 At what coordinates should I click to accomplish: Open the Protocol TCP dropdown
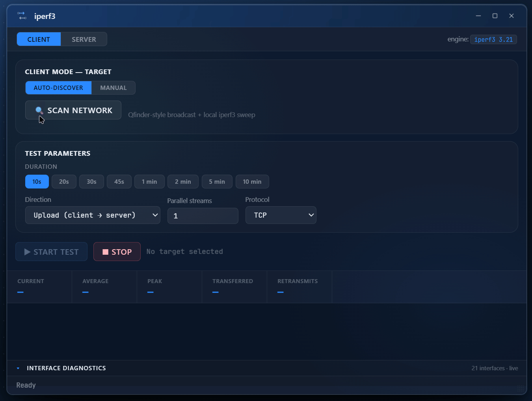tap(281, 215)
